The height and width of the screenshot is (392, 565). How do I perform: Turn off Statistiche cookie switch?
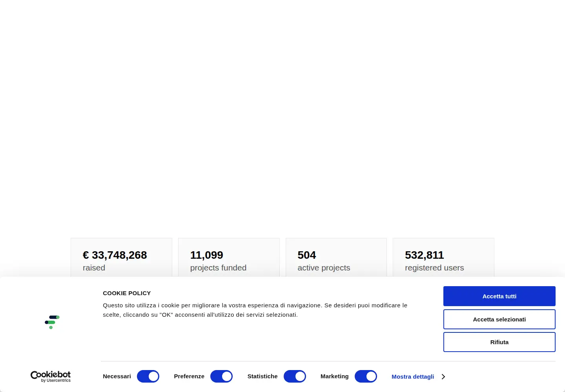click(x=295, y=376)
